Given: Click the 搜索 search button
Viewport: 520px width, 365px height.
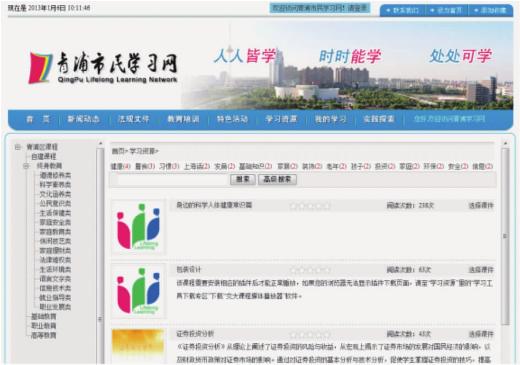Looking at the screenshot, I should coord(243,179).
